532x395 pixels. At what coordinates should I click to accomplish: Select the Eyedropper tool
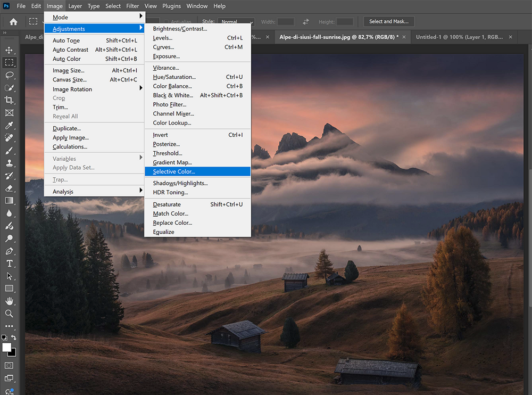tap(9, 125)
